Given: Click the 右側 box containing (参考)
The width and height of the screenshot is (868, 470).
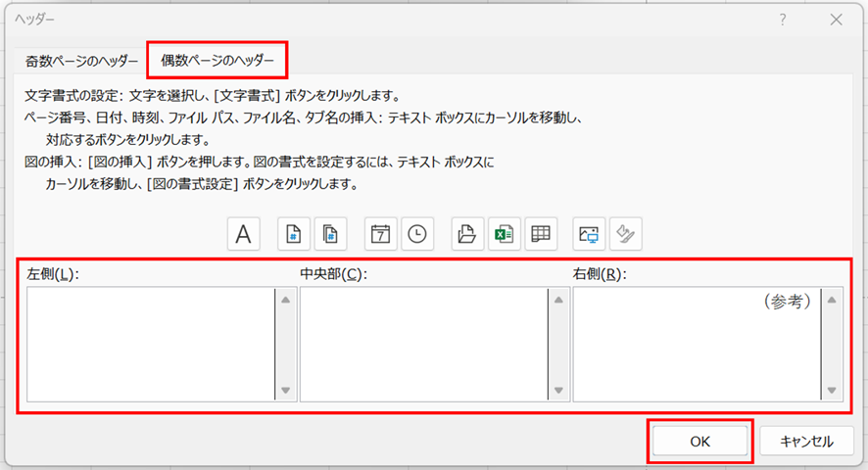Looking at the screenshot, I should [x=696, y=344].
